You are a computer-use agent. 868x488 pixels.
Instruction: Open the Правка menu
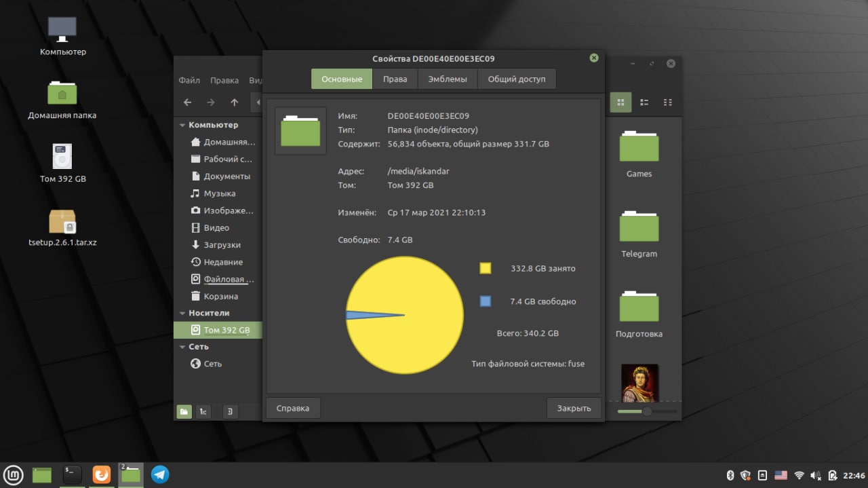pyautogui.click(x=224, y=80)
